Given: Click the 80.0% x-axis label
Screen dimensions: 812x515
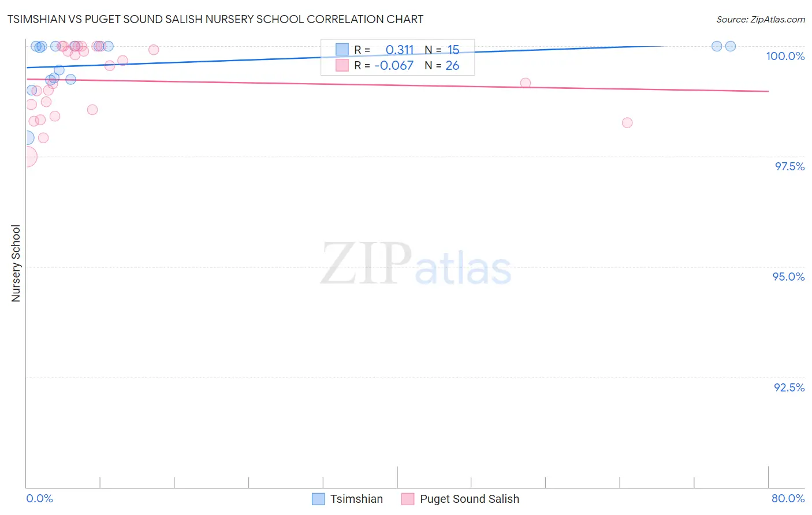Looking at the screenshot, I should 788,498.
